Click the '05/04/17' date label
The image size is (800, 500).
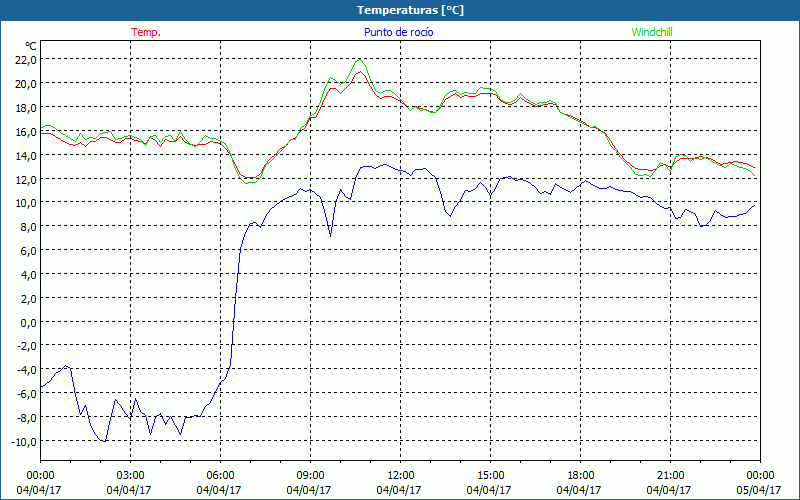click(x=759, y=490)
